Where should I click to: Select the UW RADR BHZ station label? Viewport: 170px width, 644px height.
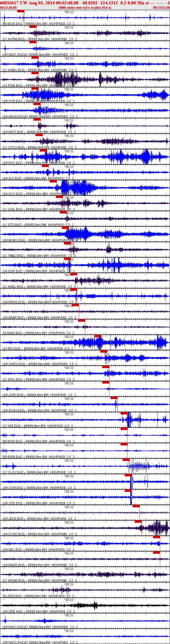[x=40, y=565]
